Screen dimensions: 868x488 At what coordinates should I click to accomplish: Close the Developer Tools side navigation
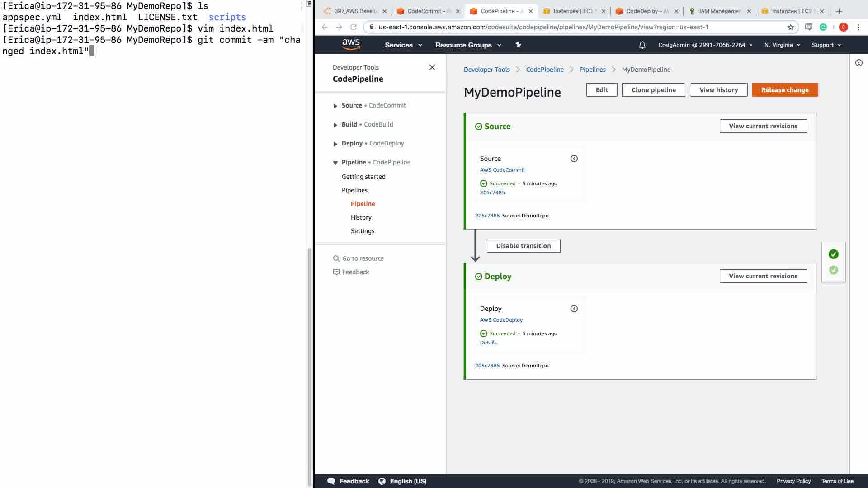coord(432,67)
